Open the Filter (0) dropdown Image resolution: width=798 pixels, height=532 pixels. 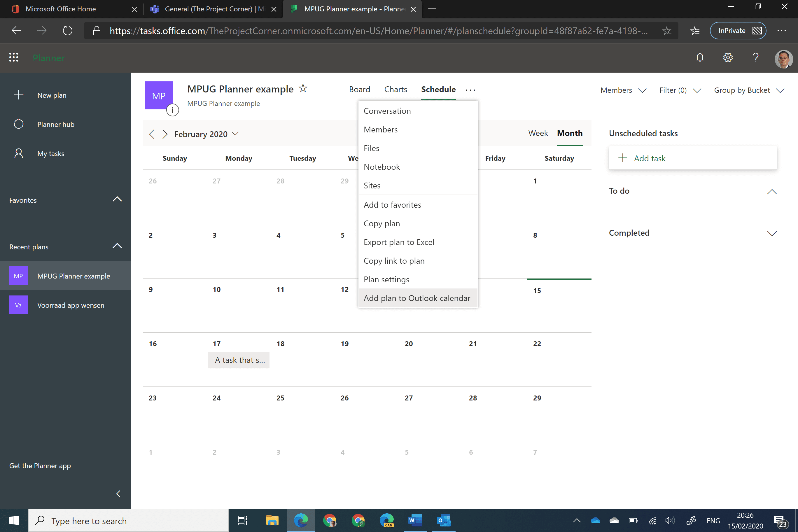[680, 90]
